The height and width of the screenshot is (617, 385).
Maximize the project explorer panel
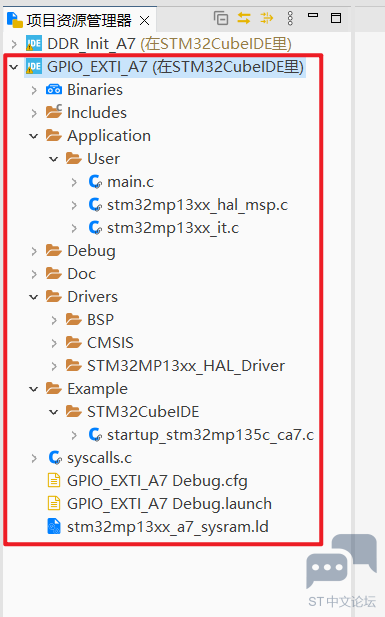coord(336,18)
